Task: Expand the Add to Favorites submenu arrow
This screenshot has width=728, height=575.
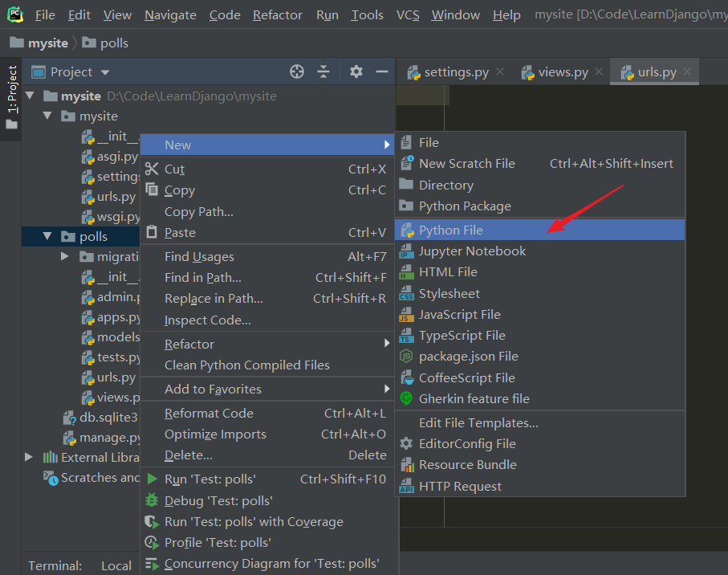Action: point(387,389)
